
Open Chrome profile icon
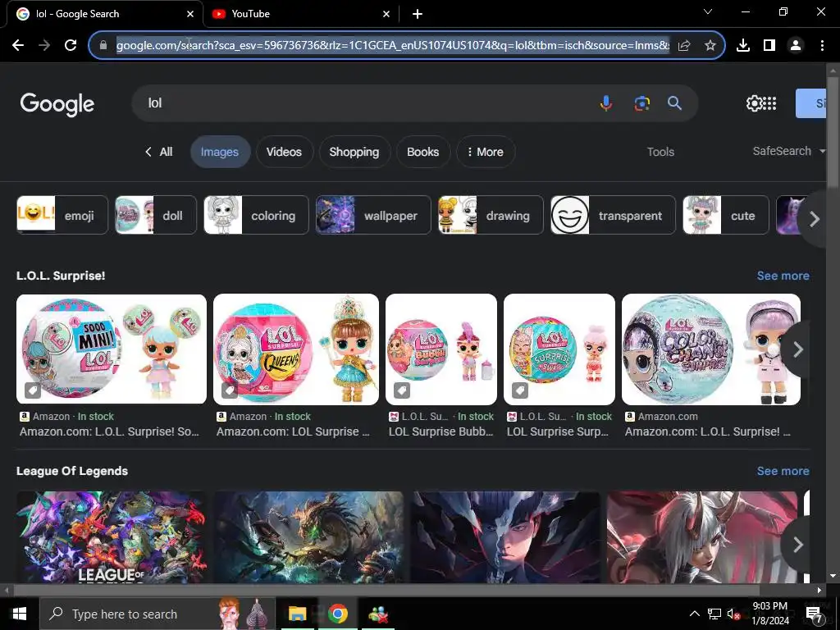point(796,46)
